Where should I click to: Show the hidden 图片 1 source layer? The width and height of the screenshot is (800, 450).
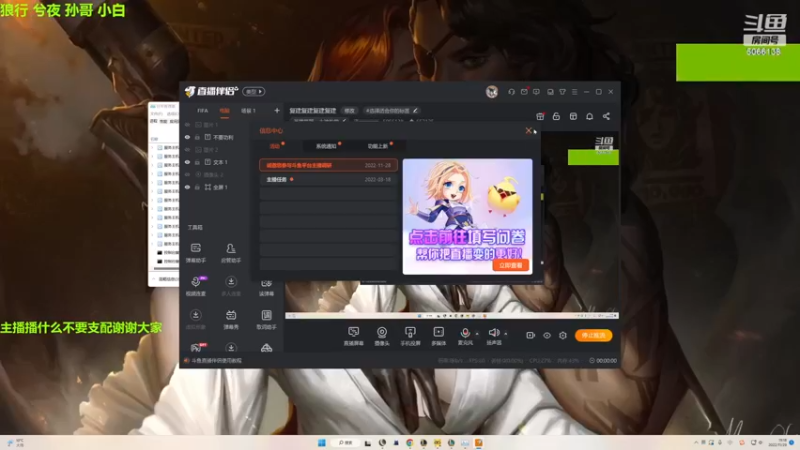(x=187, y=125)
